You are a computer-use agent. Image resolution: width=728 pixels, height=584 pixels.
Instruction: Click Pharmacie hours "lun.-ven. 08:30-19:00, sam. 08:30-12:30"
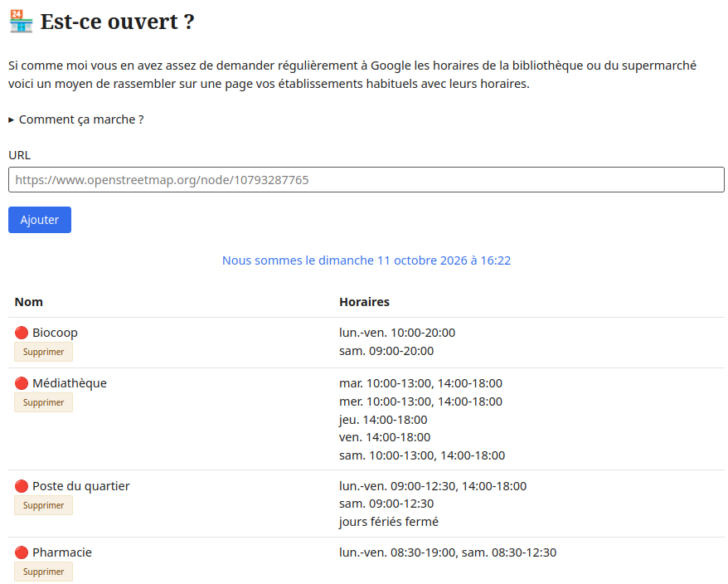448,552
